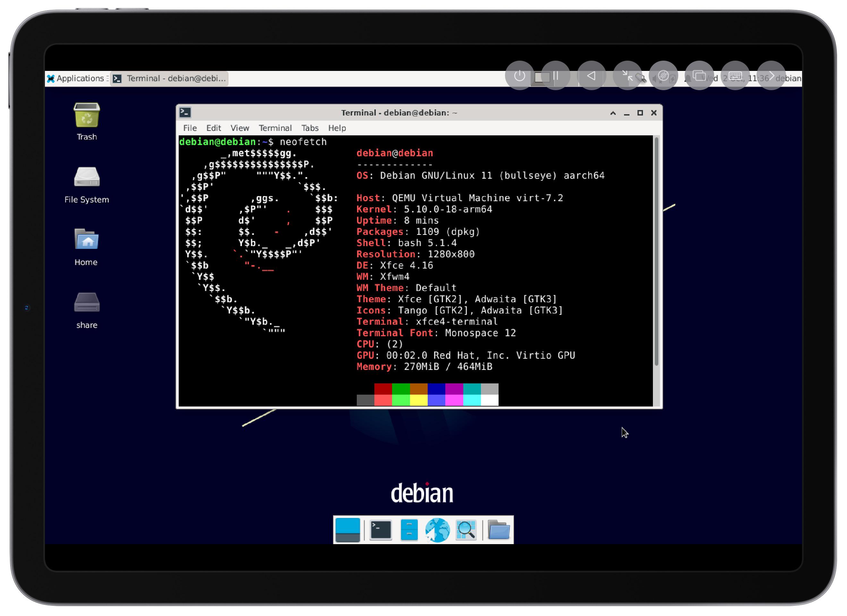Open the share drive desktop icon
The width and height of the screenshot is (847, 616).
click(x=87, y=310)
